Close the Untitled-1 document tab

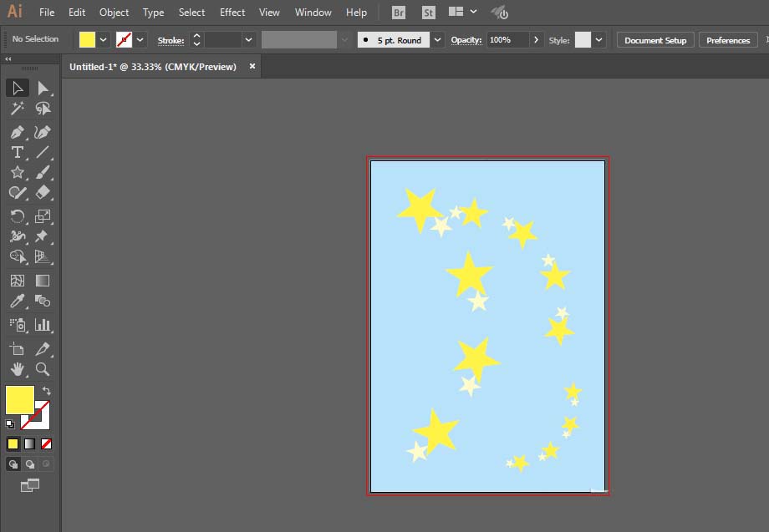[x=252, y=66]
